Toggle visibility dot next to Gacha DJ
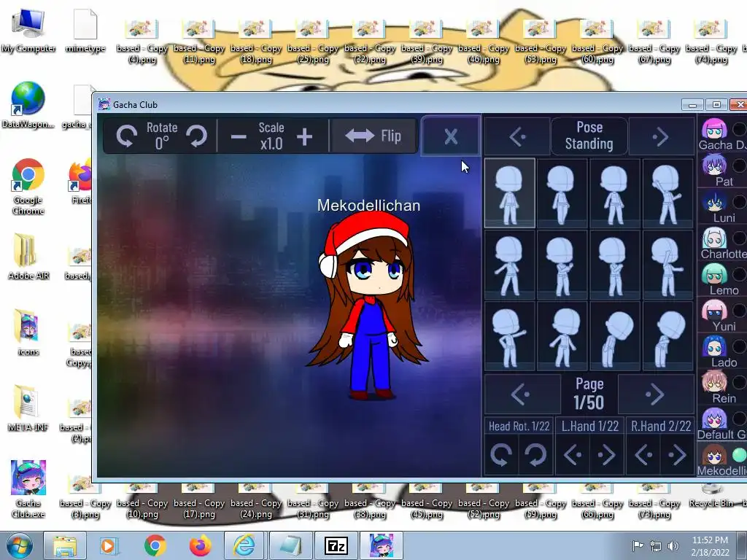Viewport: 747px width, 560px height. (740, 129)
